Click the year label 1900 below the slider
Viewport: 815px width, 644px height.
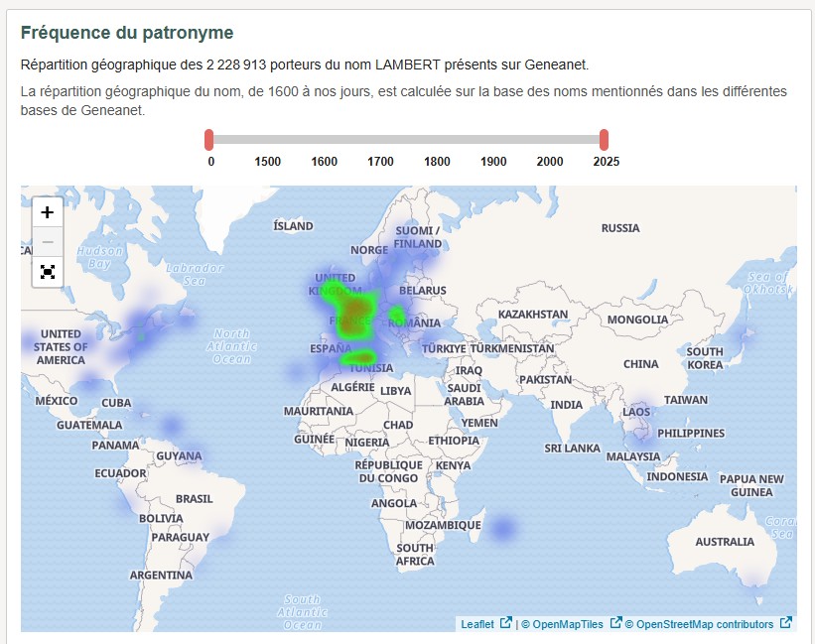494,159
